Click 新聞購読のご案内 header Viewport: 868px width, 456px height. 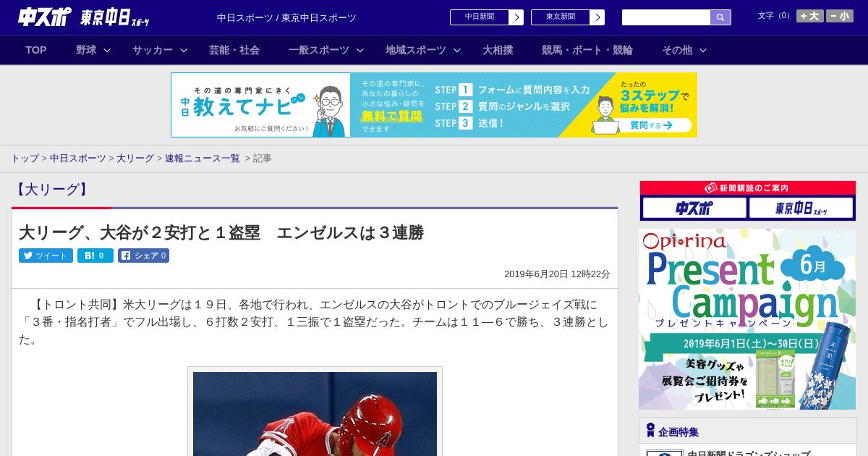[747, 187]
